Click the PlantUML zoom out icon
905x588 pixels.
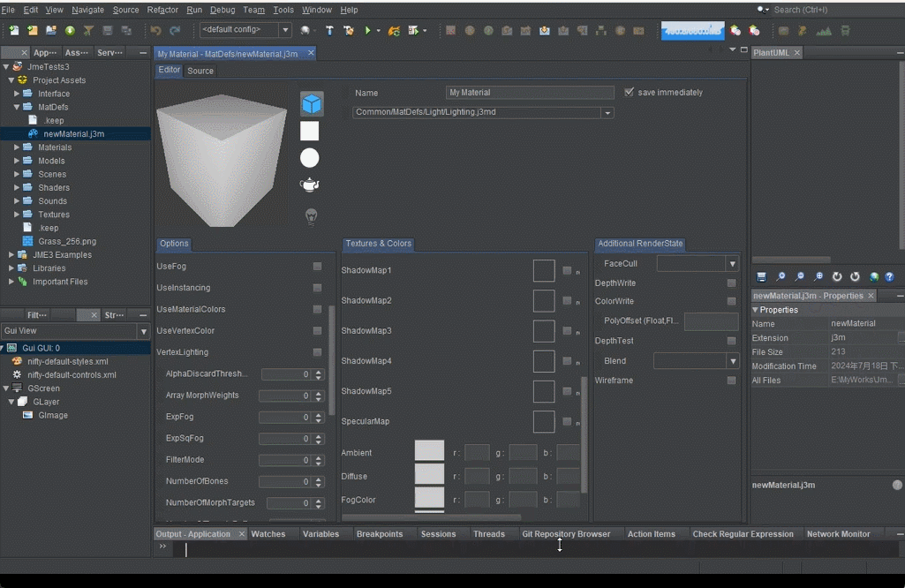[799, 277]
